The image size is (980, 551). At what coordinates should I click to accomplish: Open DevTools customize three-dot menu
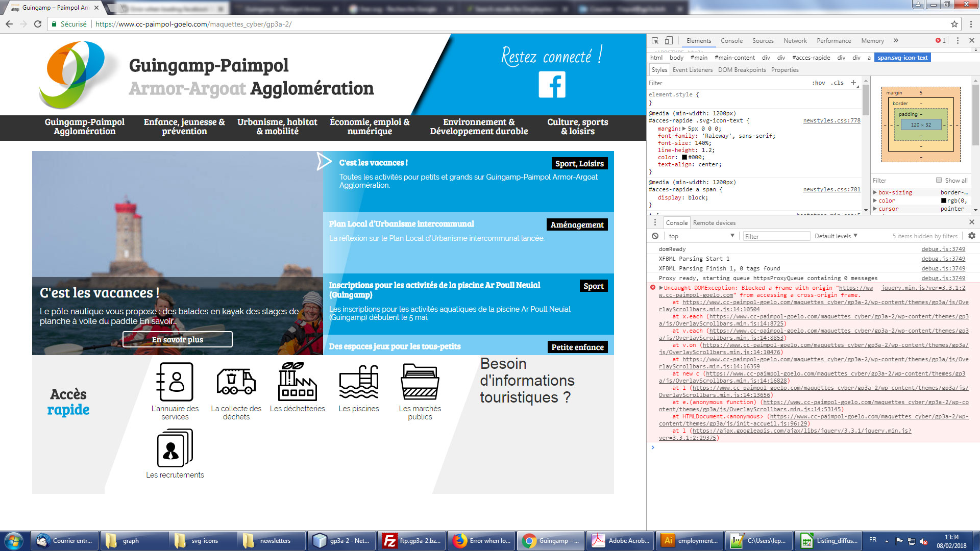958,40
